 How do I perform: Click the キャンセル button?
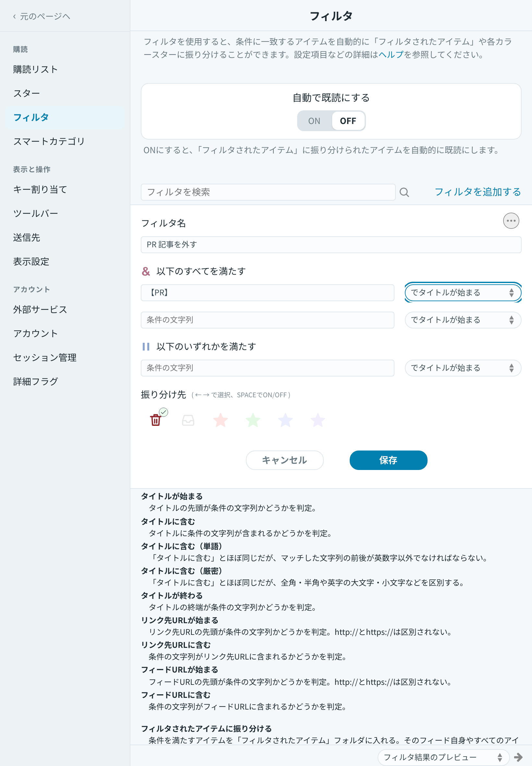tap(284, 460)
